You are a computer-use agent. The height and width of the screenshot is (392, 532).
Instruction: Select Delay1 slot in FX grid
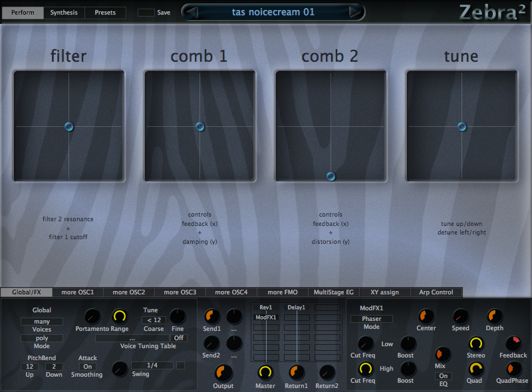297,308
